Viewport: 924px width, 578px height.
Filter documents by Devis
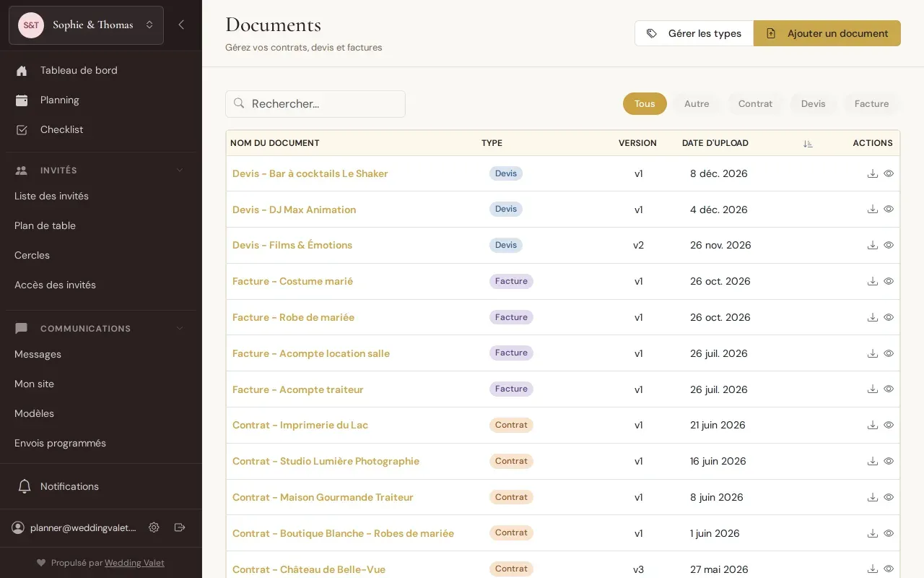[x=813, y=103]
